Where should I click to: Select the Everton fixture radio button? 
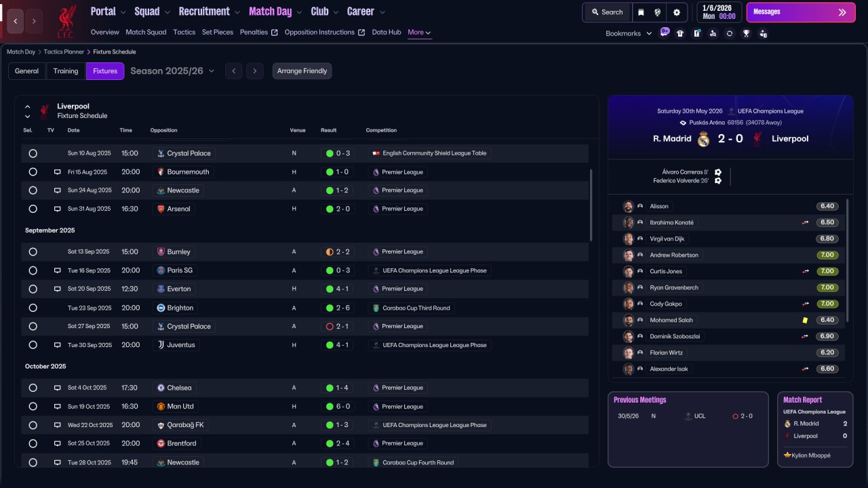[33, 289]
